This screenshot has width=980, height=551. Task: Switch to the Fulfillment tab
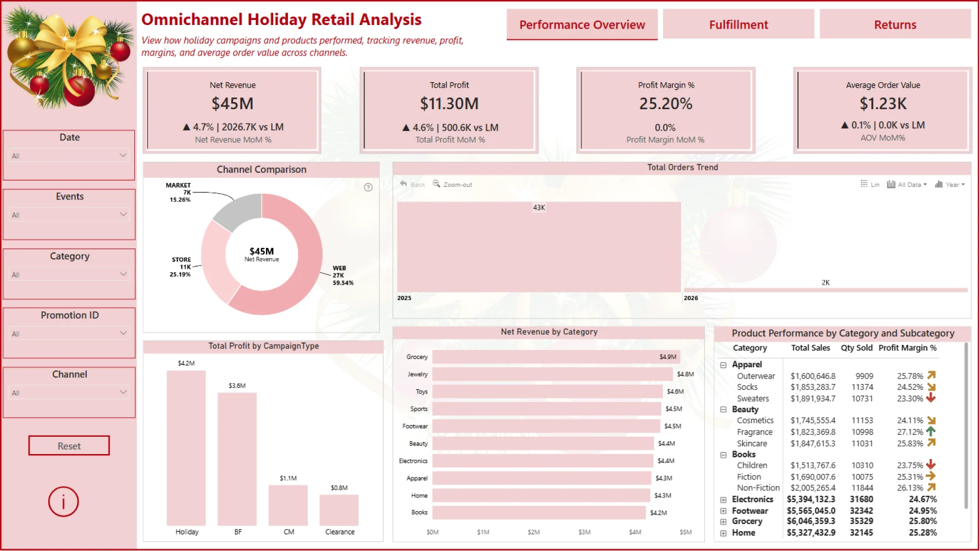click(738, 24)
